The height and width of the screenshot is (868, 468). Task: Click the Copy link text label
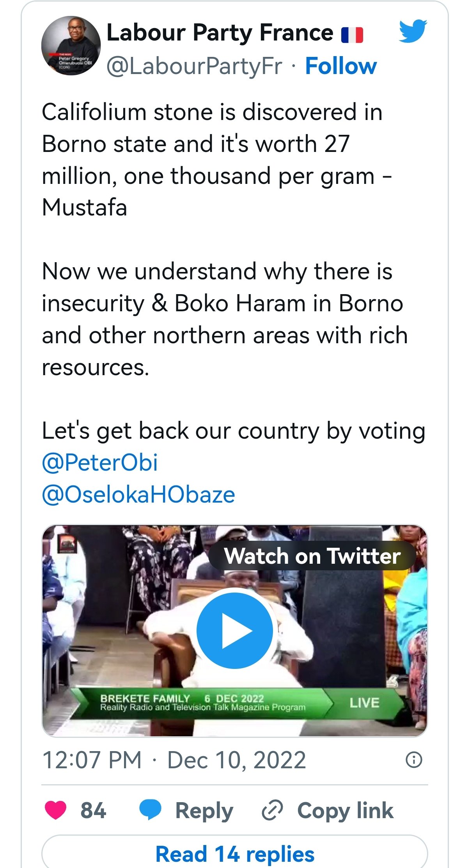[345, 810]
